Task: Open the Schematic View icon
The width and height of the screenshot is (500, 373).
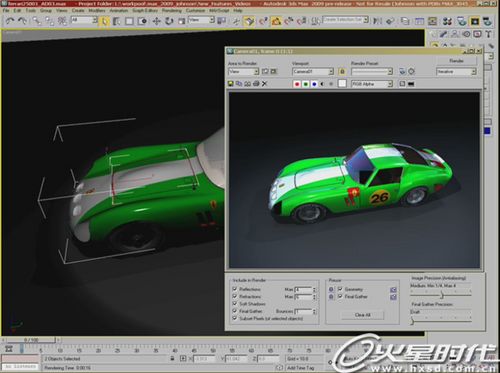Action: (x=432, y=21)
